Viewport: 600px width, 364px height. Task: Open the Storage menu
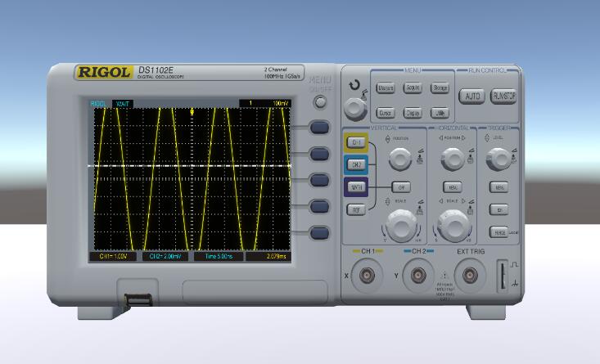[440, 88]
